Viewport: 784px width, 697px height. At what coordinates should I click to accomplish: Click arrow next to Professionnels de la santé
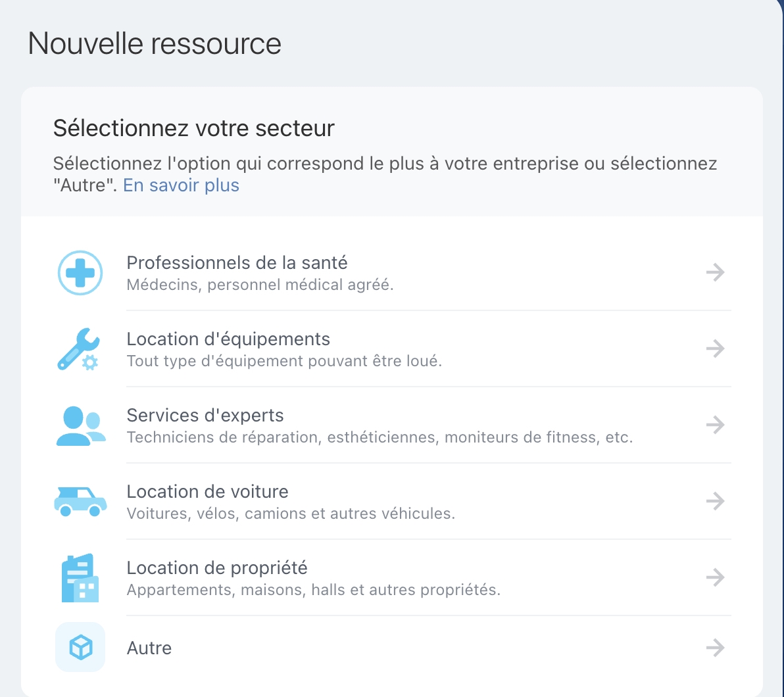coord(715,272)
